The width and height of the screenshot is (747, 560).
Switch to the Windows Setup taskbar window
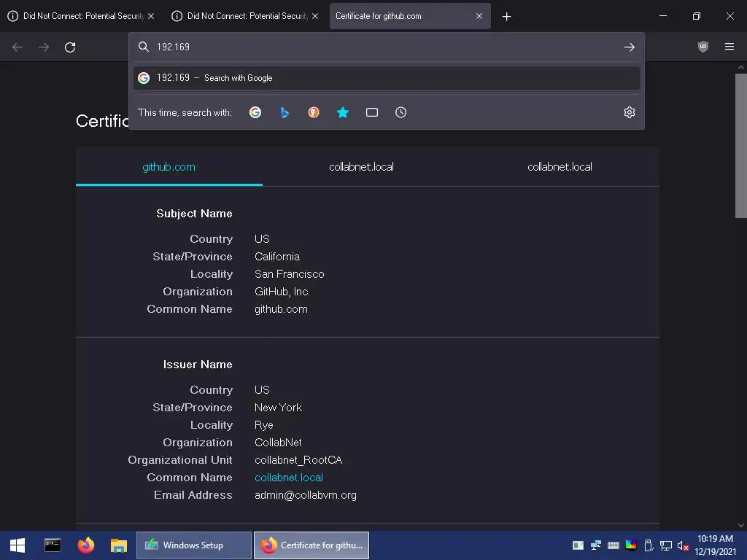point(194,545)
